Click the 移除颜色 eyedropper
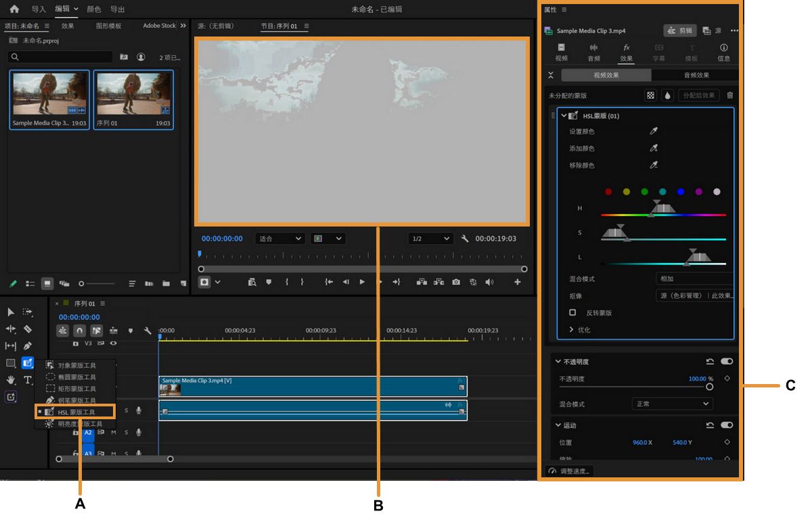This screenshot has width=812, height=524. (x=654, y=165)
